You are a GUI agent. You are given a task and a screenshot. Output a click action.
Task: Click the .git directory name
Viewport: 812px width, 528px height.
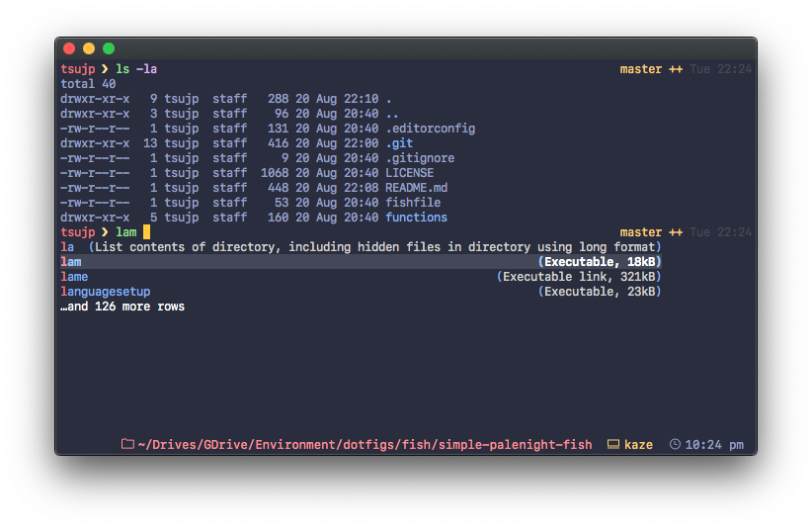tap(399, 143)
